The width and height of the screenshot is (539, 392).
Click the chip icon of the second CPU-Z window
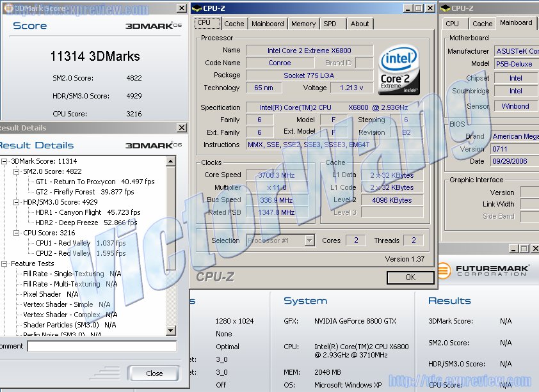tap(446, 8)
